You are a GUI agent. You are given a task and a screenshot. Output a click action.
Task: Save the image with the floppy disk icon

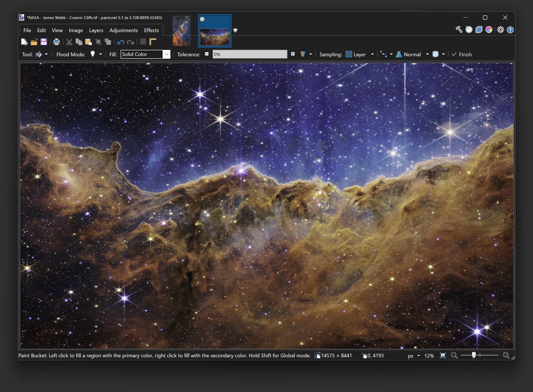tap(44, 42)
